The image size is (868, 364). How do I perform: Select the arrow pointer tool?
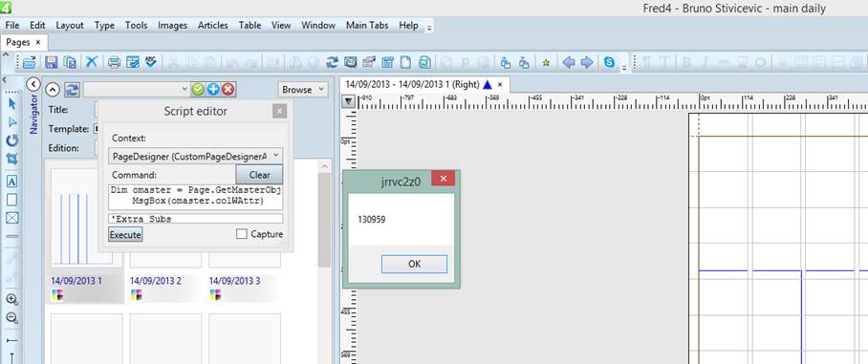[11, 104]
